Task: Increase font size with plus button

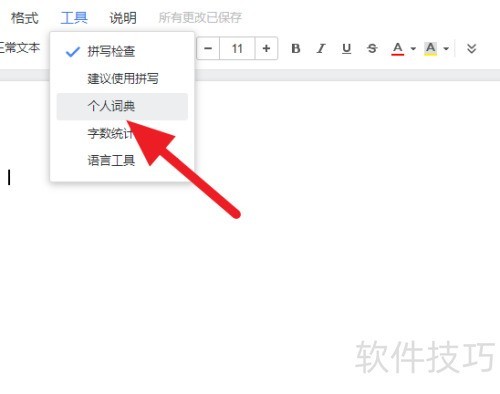Action: pyautogui.click(x=266, y=49)
